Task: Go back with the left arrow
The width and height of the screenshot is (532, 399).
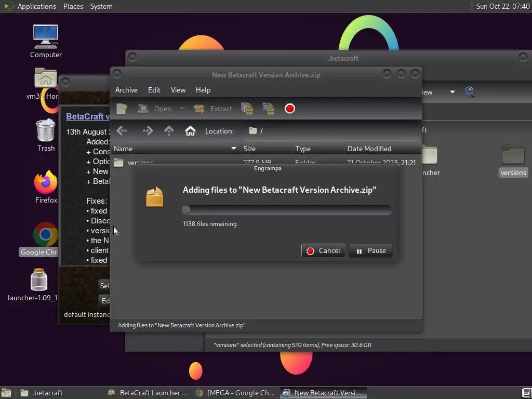Action: coord(122,131)
